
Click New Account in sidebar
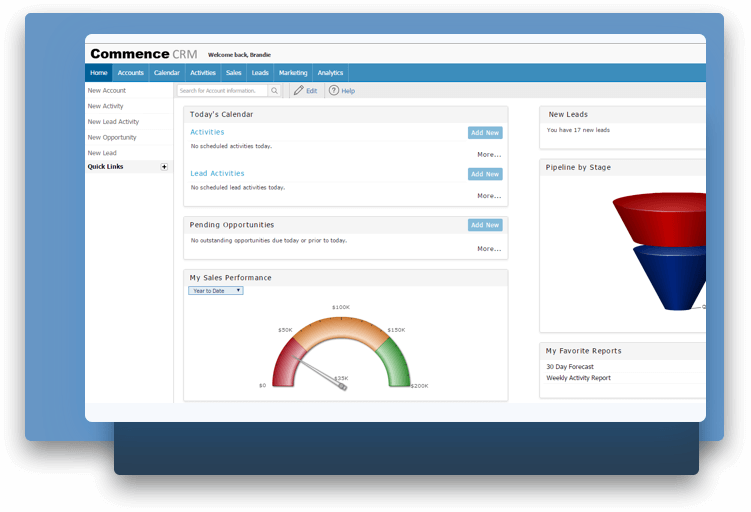(x=107, y=90)
